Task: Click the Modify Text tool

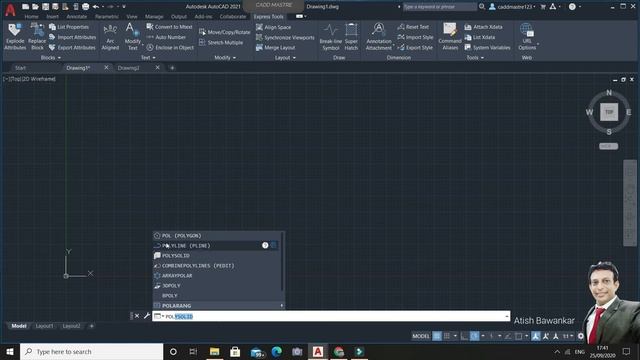Action: point(132,36)
